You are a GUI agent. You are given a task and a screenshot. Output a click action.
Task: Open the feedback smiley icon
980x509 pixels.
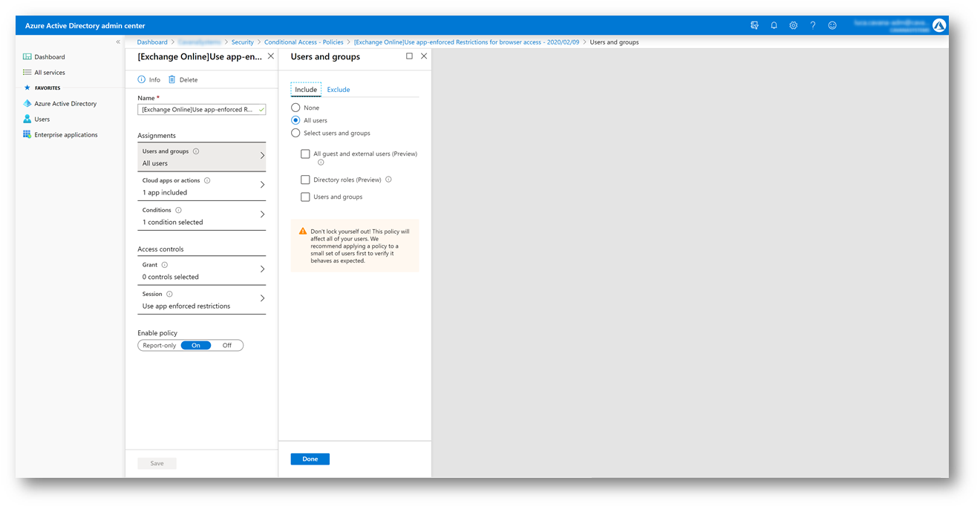[832, 25]
